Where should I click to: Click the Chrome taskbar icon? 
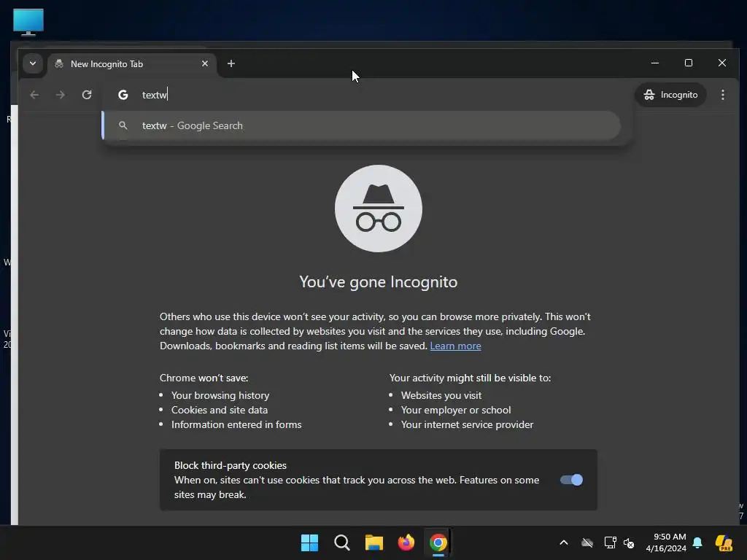(x=438, y=542)
